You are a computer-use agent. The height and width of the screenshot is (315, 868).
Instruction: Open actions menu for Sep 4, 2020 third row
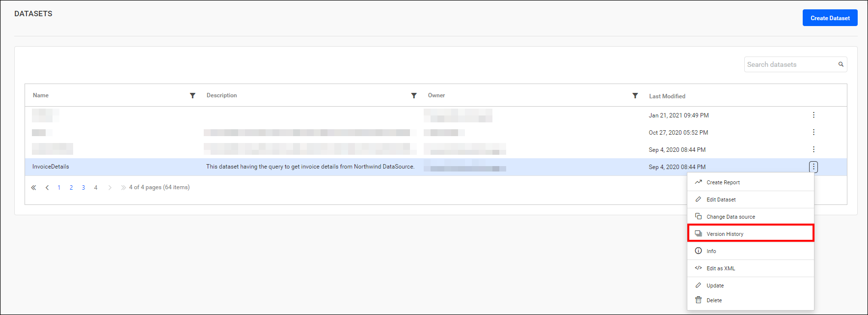tap(814, 149)
